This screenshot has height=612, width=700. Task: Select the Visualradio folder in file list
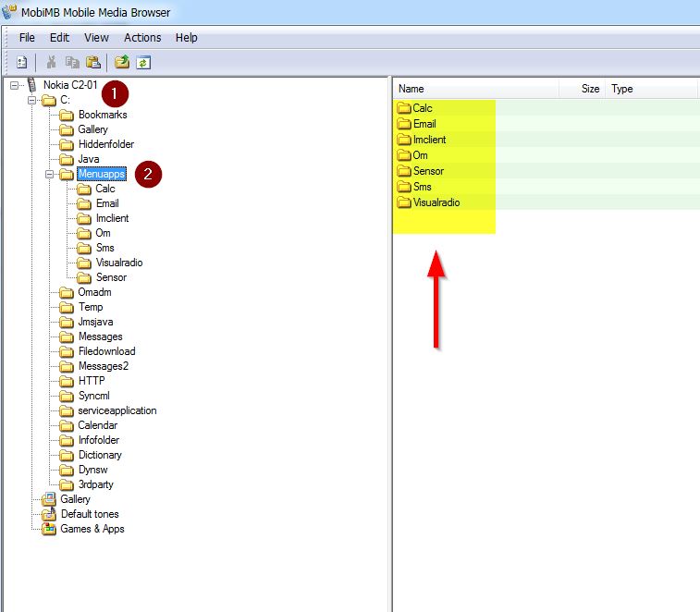click(436, 202)
